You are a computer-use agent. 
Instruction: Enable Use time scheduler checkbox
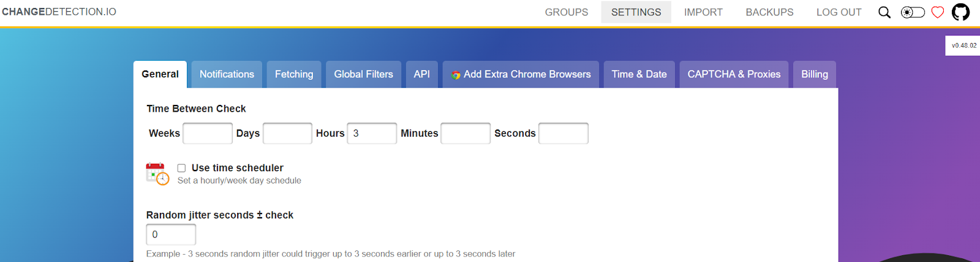181,168
